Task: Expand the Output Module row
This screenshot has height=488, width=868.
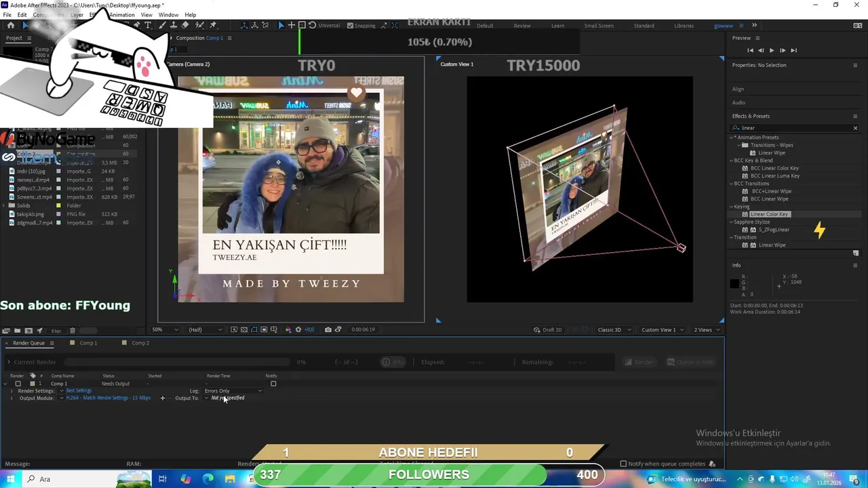Action: [12, 399]
